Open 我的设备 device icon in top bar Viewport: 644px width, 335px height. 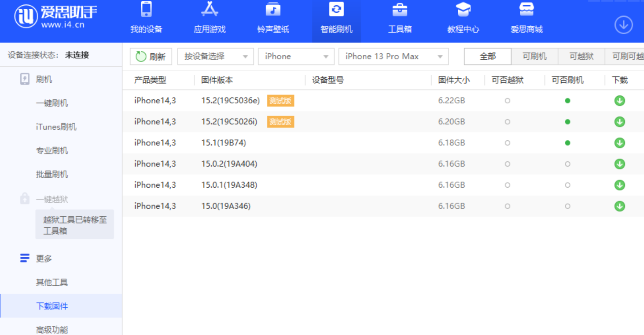(x=146, y=10)
